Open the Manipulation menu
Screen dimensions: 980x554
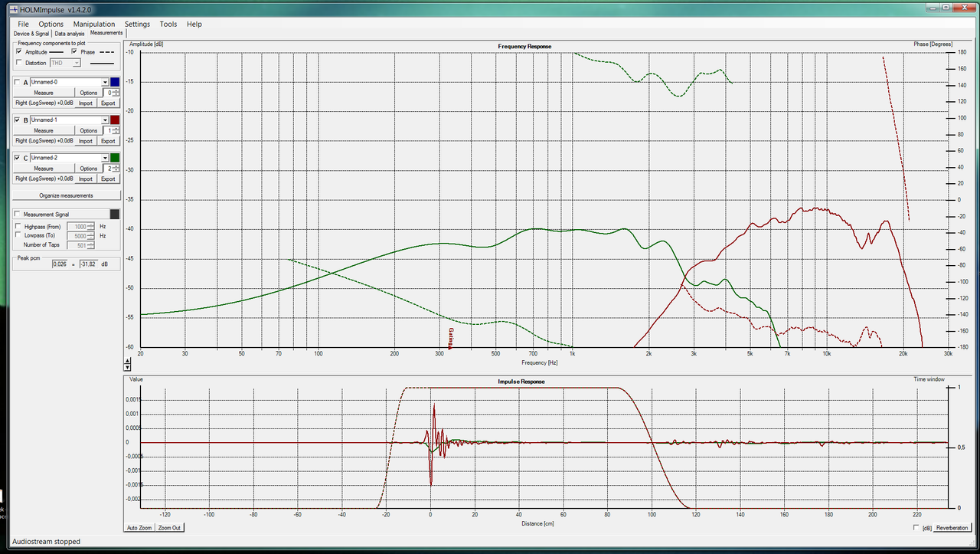click(x=94, y=25)
